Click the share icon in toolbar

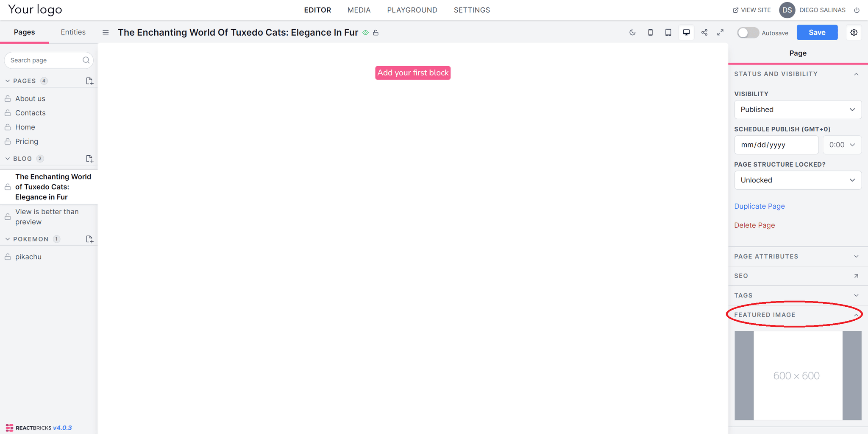tap(704, 33)
